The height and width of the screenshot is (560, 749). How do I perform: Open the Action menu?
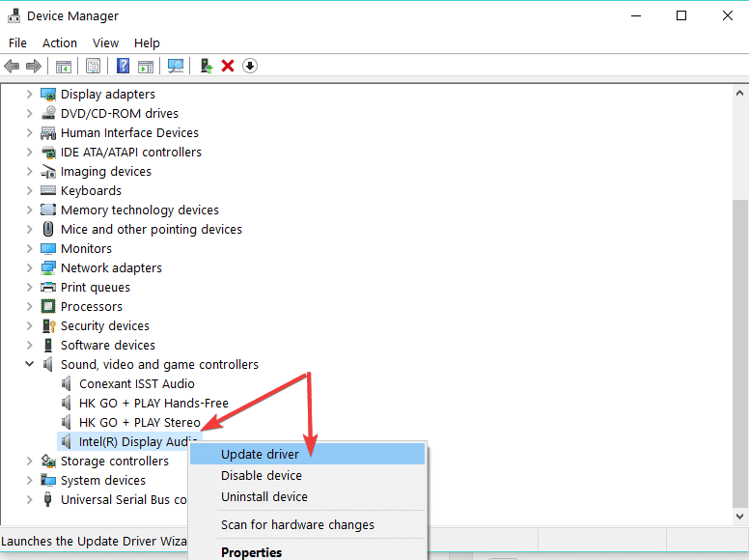pyautogui.click(x=60, y=43)
